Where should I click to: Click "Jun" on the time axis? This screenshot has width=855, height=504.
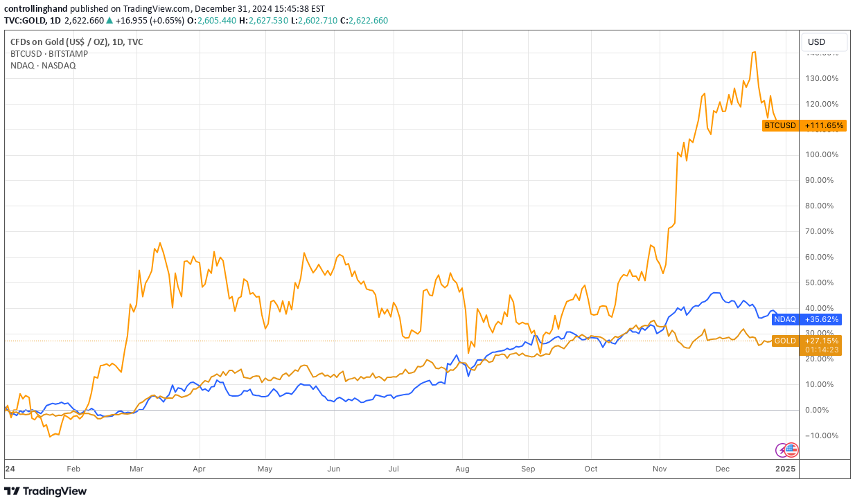(334, 469)
